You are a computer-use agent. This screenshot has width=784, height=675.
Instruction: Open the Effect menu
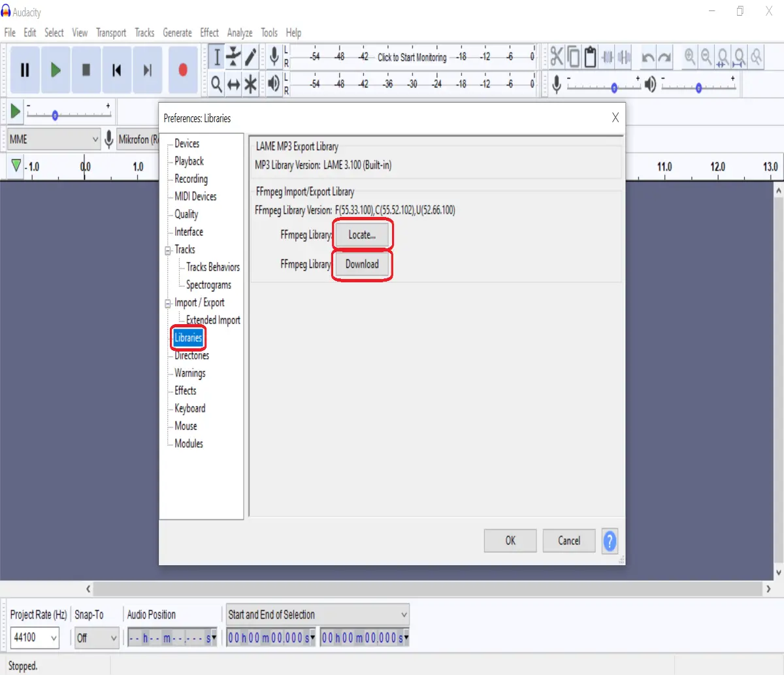point(209,33)
